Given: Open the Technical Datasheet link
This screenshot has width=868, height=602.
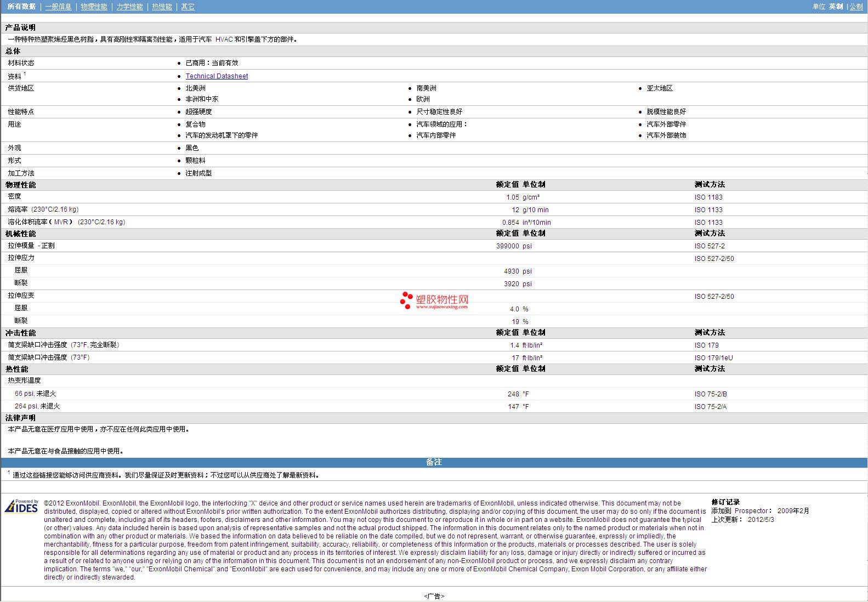Looking at the screenshot, I should click(x=217, y=76).
